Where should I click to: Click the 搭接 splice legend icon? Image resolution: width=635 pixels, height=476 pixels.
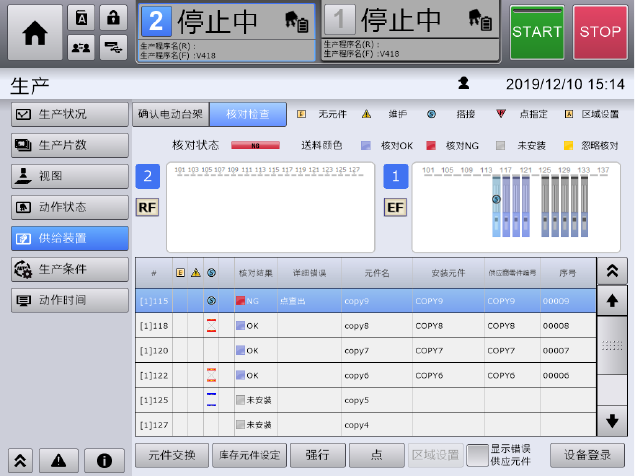point(431,114)
